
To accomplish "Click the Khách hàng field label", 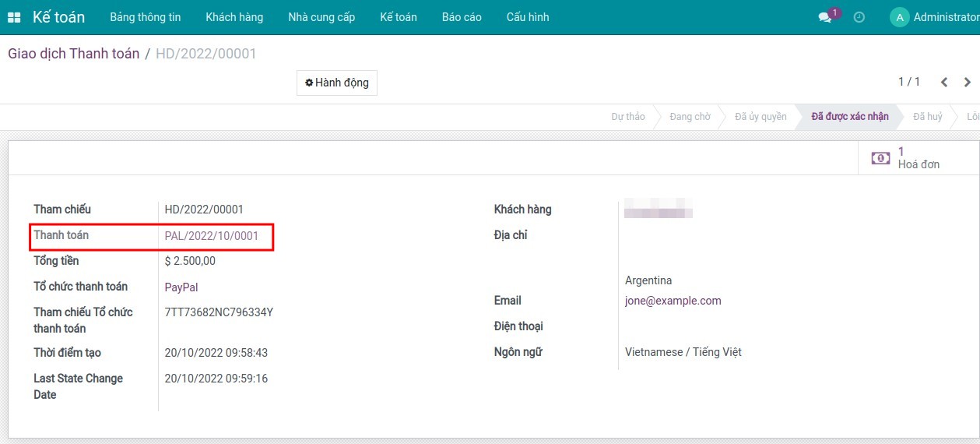I will [x=523, y=210].
